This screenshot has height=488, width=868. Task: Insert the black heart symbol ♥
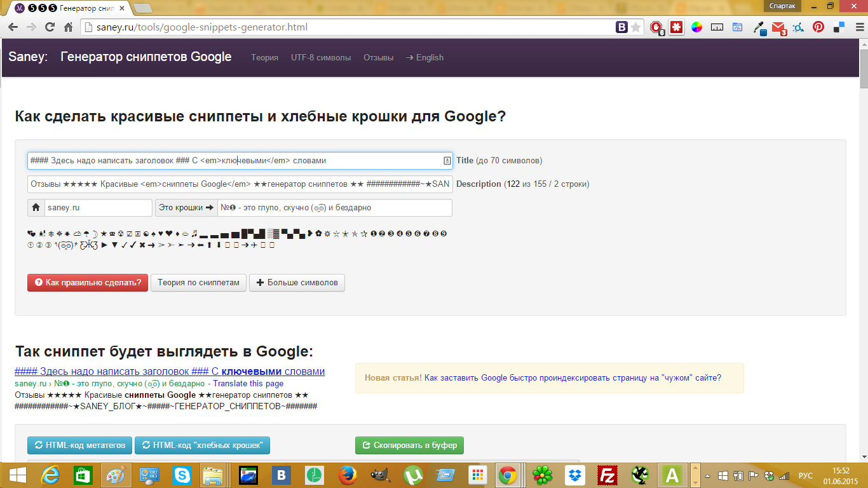point(160,234)
